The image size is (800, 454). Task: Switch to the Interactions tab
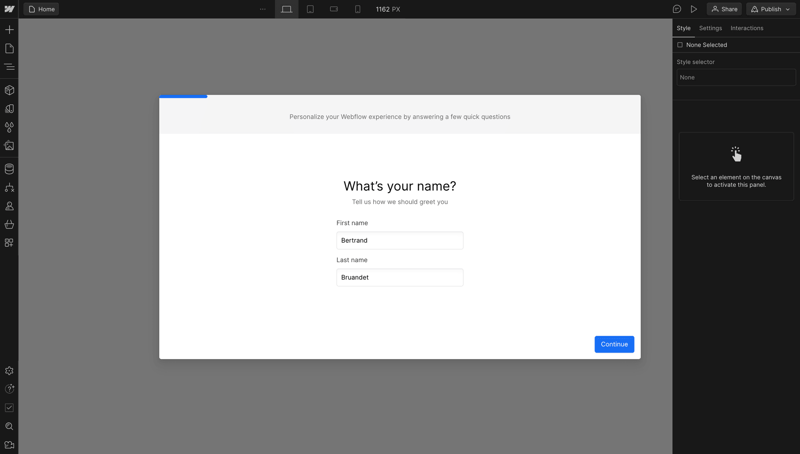747,28
